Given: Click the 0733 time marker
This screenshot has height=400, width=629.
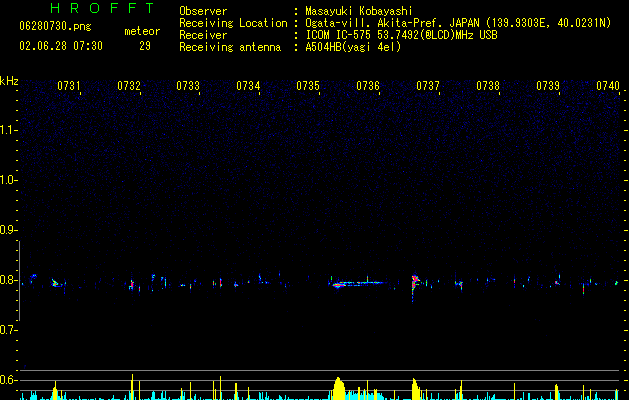Looking at the screenshot, I should pyautogui.click(x=188, y=86).
